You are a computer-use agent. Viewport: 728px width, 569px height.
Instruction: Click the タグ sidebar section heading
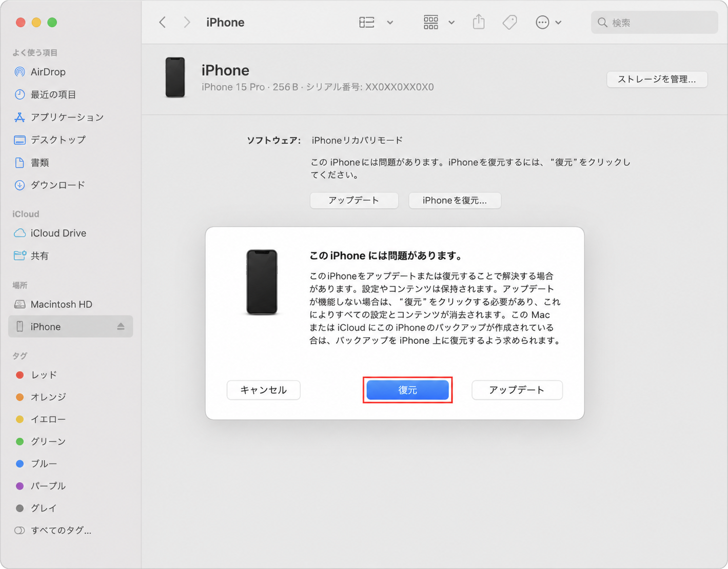click(x=19, y=356)
